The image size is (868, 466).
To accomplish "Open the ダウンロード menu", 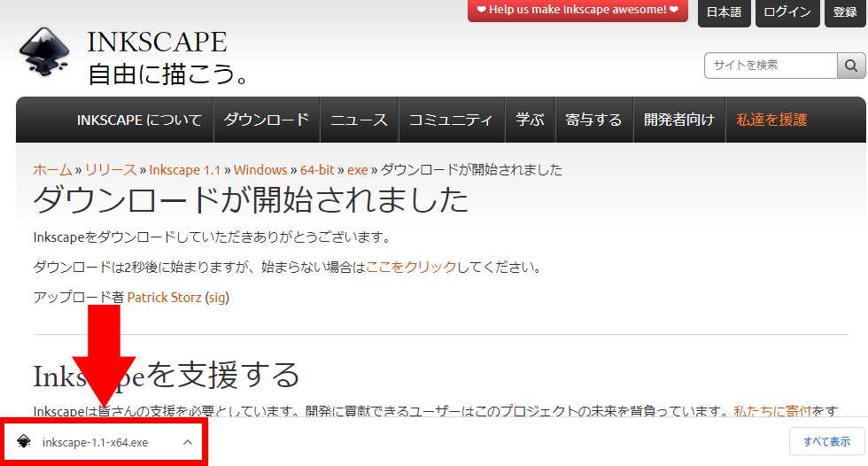I will pyautogui.click(x=267, y=120).
